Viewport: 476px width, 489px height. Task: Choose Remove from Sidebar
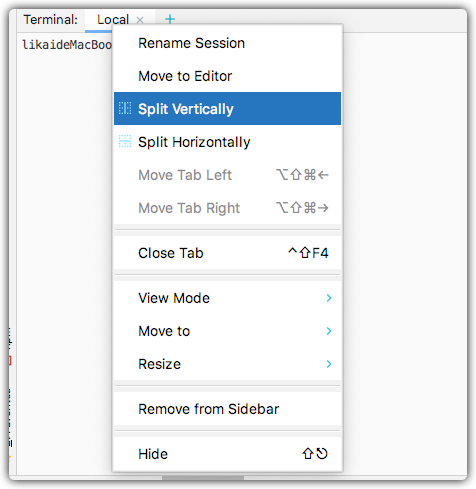pos(227,409)
